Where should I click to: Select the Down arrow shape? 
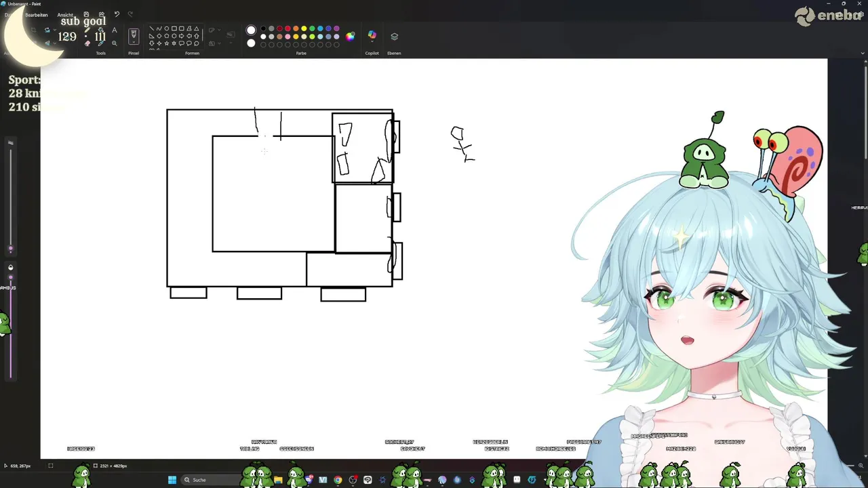pos(151,43)
